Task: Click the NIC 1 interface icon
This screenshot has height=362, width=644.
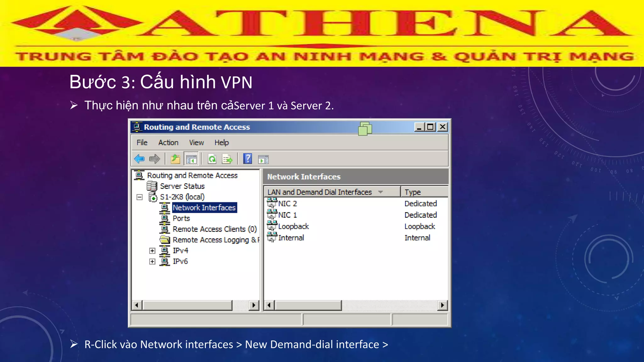Action: 272,214
